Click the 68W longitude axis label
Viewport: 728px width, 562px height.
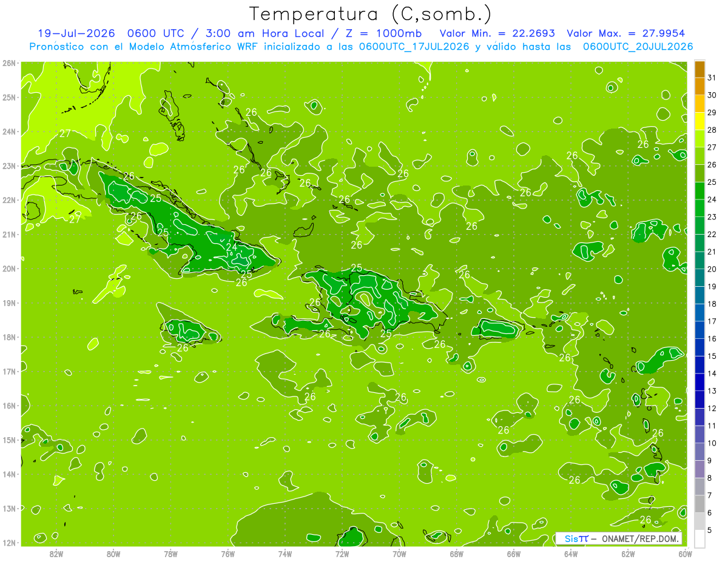[456, 554]
